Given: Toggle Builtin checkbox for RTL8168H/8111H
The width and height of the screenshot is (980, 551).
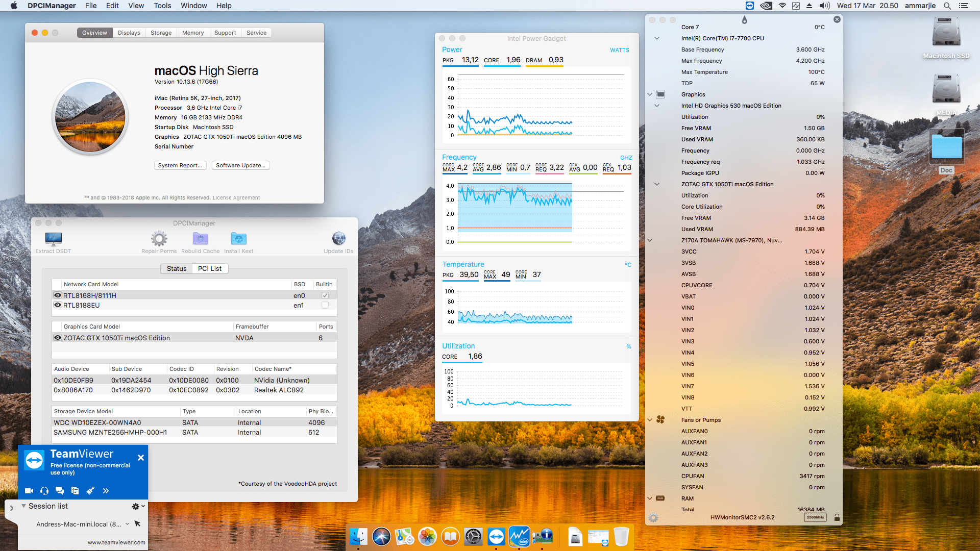Looking at the screenshot, I should 325,295.
